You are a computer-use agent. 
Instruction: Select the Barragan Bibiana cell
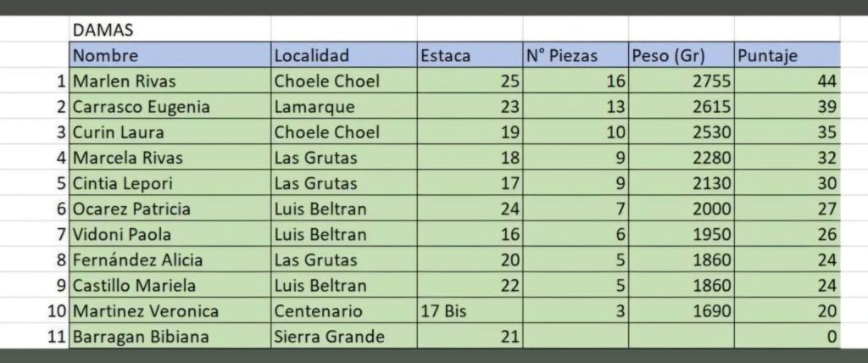point(170,337)
